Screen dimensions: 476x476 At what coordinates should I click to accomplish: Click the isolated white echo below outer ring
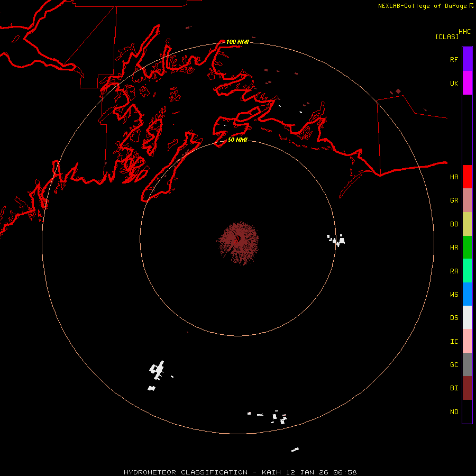coord(295,449)
